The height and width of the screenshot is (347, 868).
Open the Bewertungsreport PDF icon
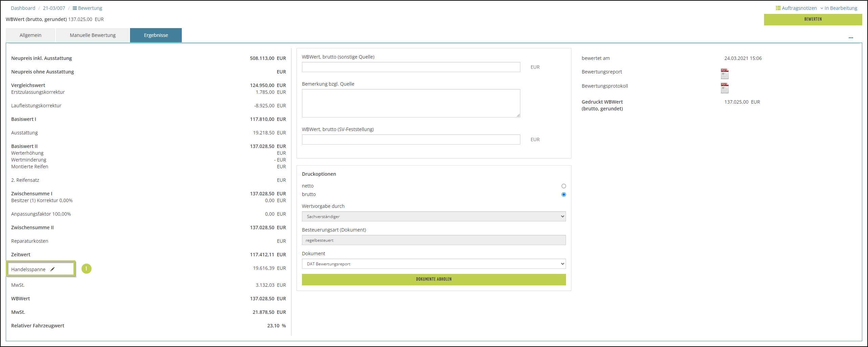[724, 73]
